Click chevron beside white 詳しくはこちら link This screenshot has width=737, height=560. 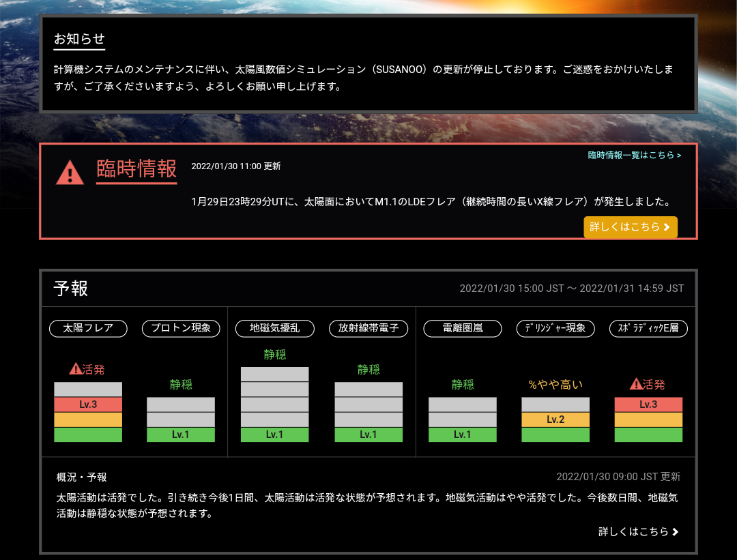676,532
